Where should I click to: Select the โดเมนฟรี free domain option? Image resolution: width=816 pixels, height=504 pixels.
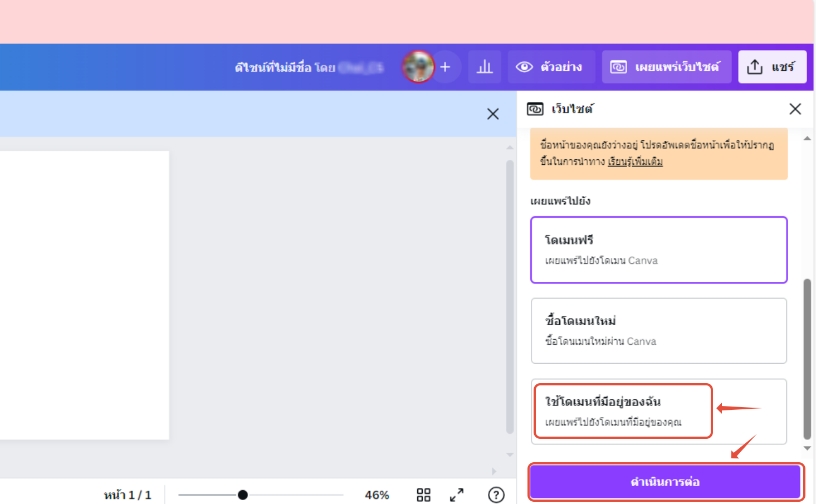pos(659,250)
